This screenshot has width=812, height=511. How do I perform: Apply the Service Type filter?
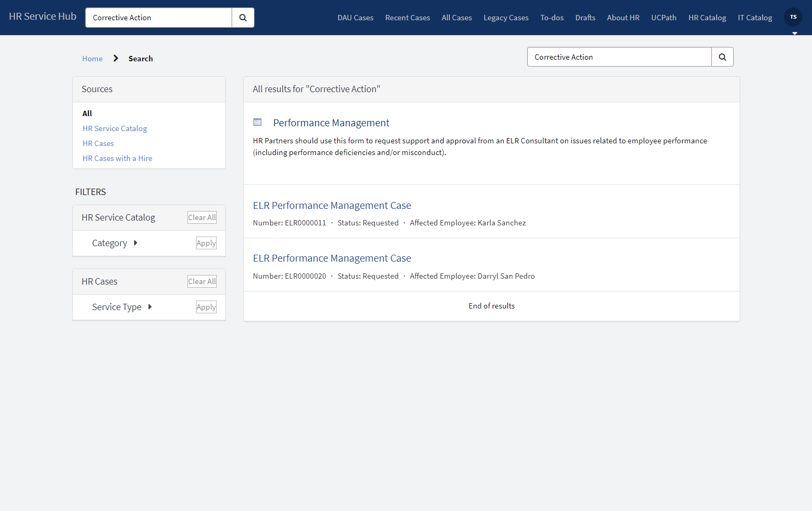[206, 307]
